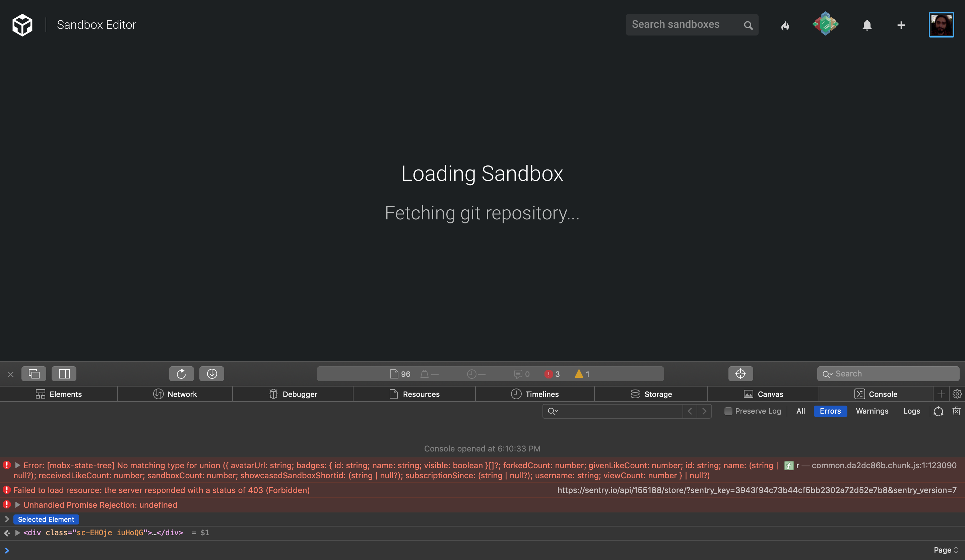Click the search magnifier icon in sandbox search
This screenshot has height=560, width=965.
pos(748,25)
